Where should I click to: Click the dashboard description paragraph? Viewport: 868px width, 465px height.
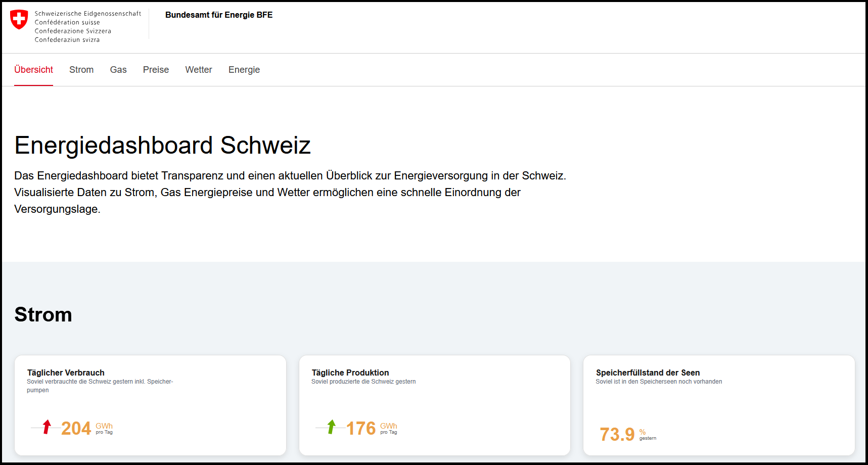pyautogui.click(x=290, y=193)
